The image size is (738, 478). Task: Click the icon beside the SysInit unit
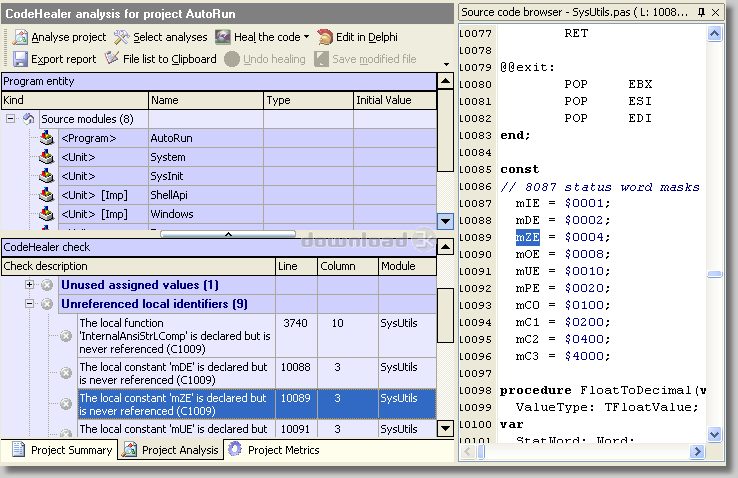pyautogui.click(x=47, y=176)
